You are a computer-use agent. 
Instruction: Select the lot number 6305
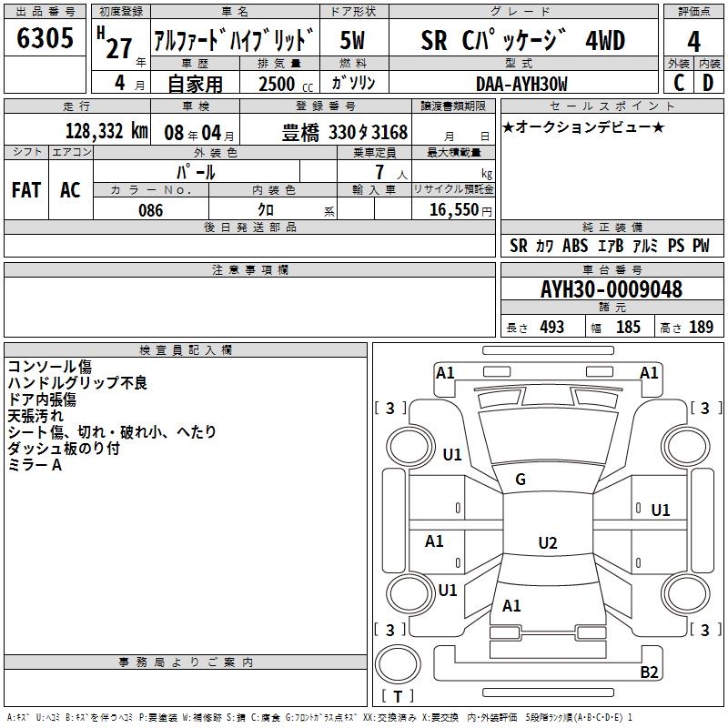[45, 41]
